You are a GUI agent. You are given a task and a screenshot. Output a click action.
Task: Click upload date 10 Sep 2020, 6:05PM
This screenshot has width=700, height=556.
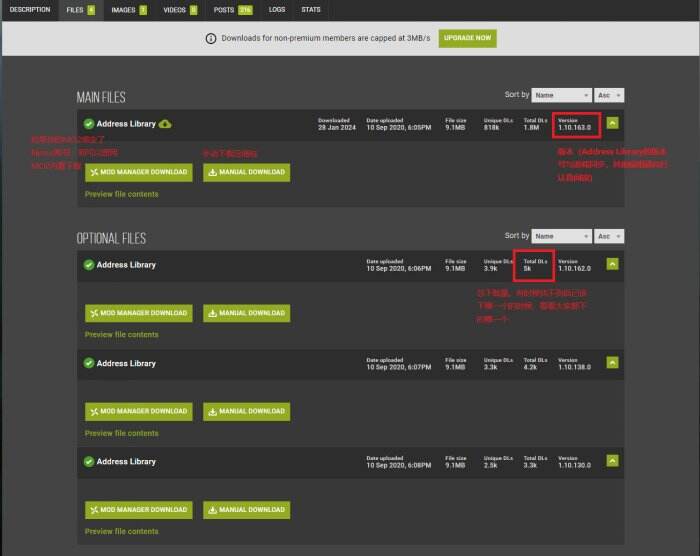click(399, 128)
